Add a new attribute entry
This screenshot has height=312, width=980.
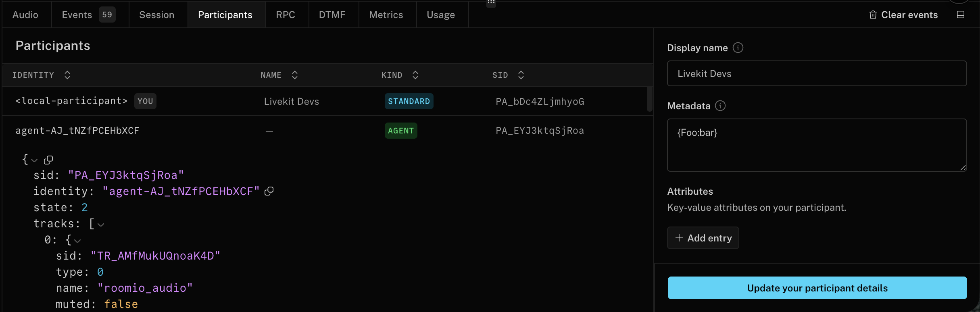tap(703, 238)
